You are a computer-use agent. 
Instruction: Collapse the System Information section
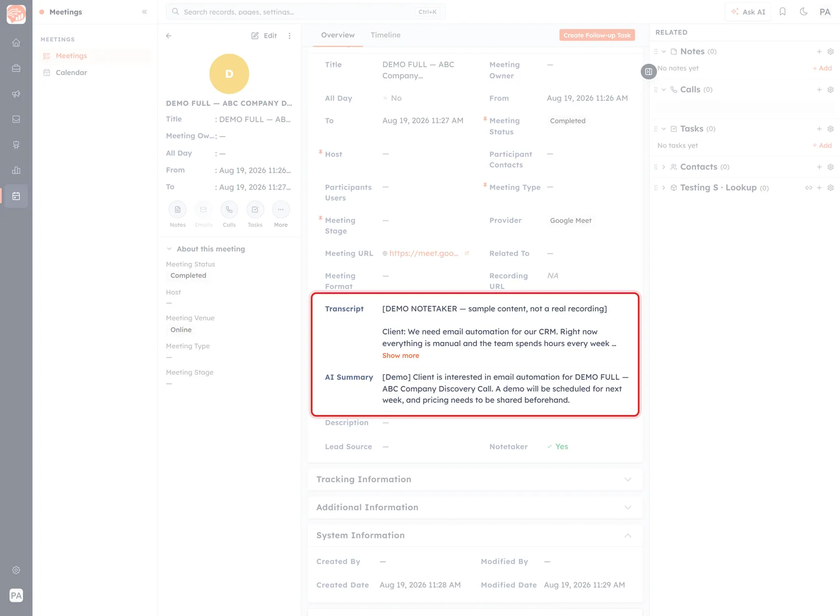click(x=628, y=536)
